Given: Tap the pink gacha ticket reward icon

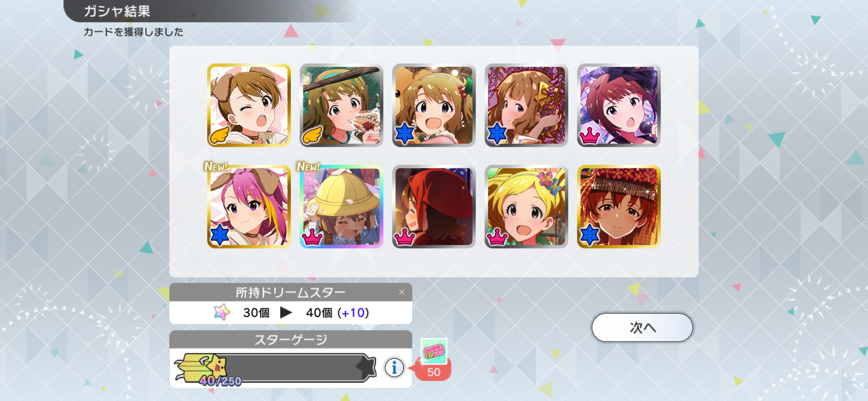Looking at the screenshot, I should coord(434,351).
